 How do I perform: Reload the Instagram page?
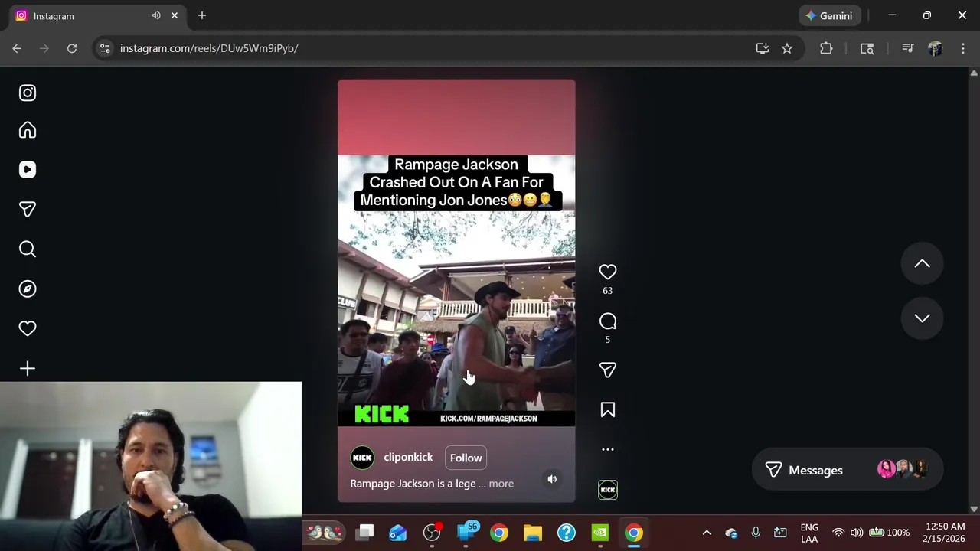tap(72, 48)
